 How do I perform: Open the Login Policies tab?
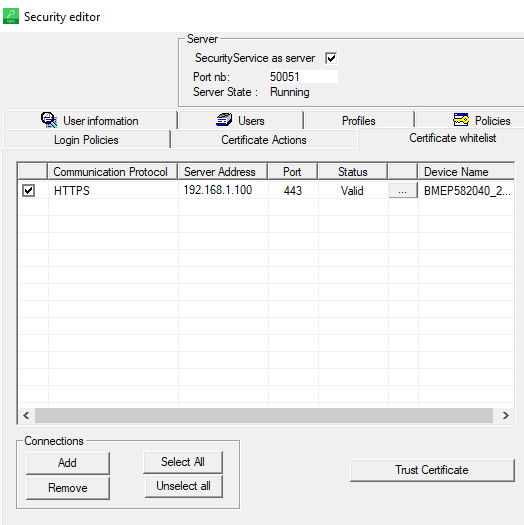pyautogui.click(x=86, y=140)
